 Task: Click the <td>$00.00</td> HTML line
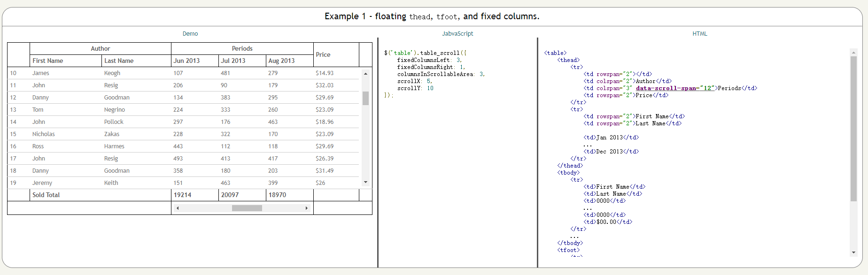[608, 222]
